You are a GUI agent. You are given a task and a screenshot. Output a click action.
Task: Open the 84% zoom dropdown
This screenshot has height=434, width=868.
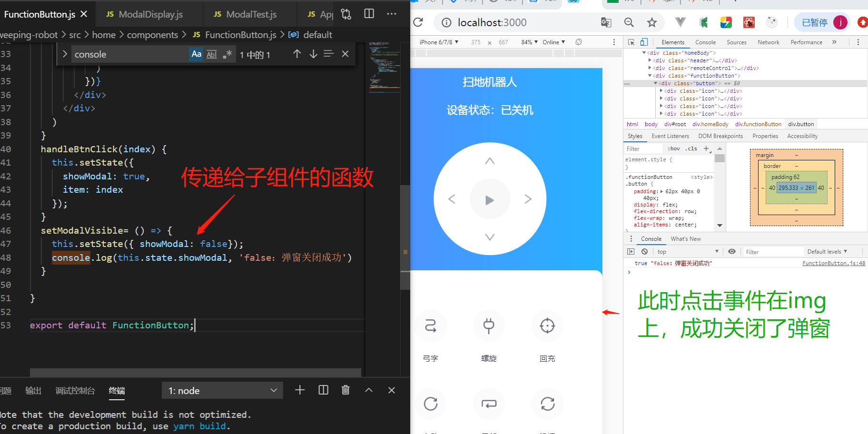pyautogui.click(x=529, y=42)
